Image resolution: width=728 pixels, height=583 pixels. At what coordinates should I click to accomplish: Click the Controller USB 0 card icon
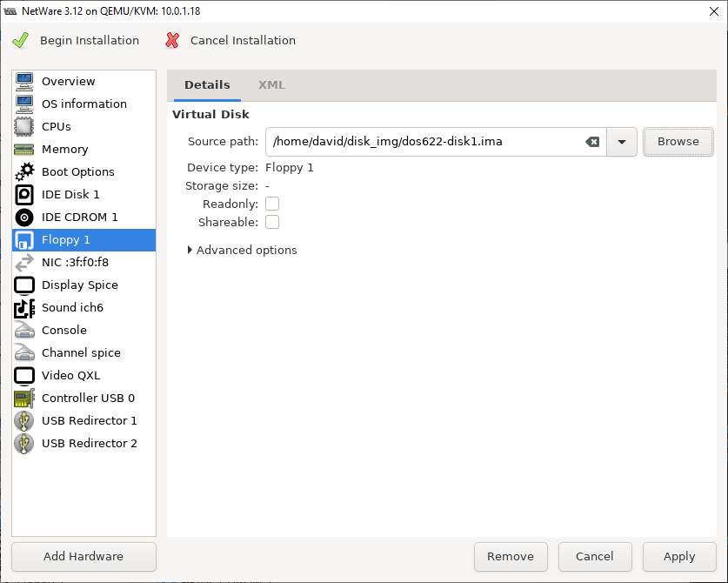(24, 399)
